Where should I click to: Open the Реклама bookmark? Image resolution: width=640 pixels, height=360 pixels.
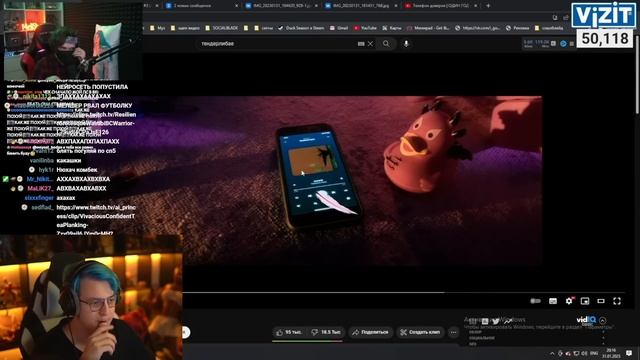[x=518, y=28]
